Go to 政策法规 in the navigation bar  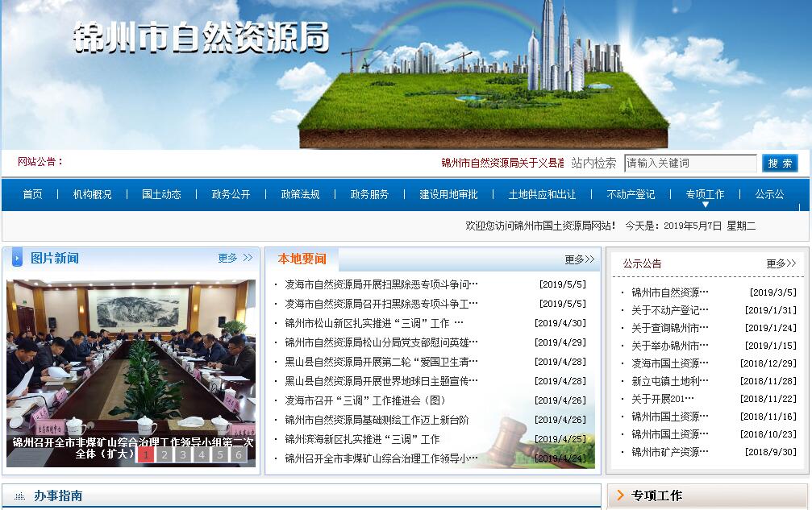click(300, 194)
